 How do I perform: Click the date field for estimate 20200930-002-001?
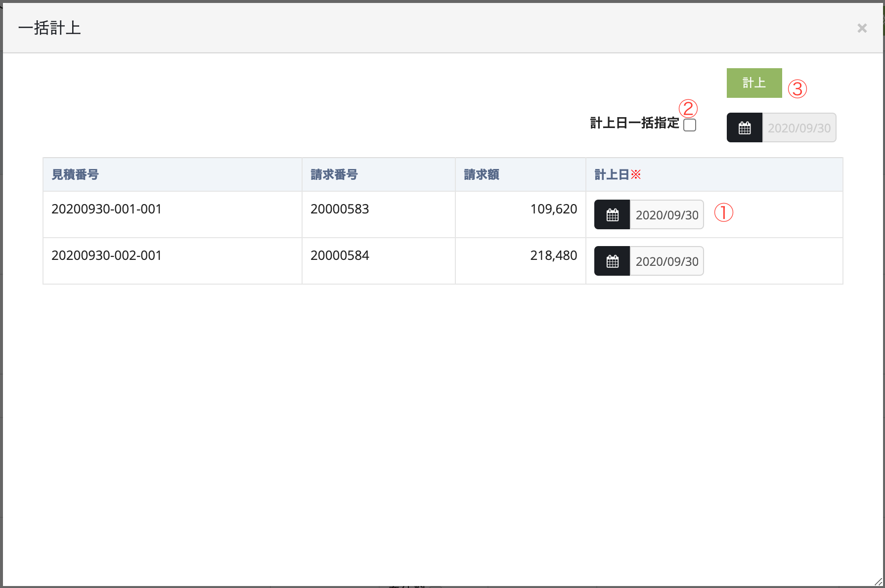666,261
